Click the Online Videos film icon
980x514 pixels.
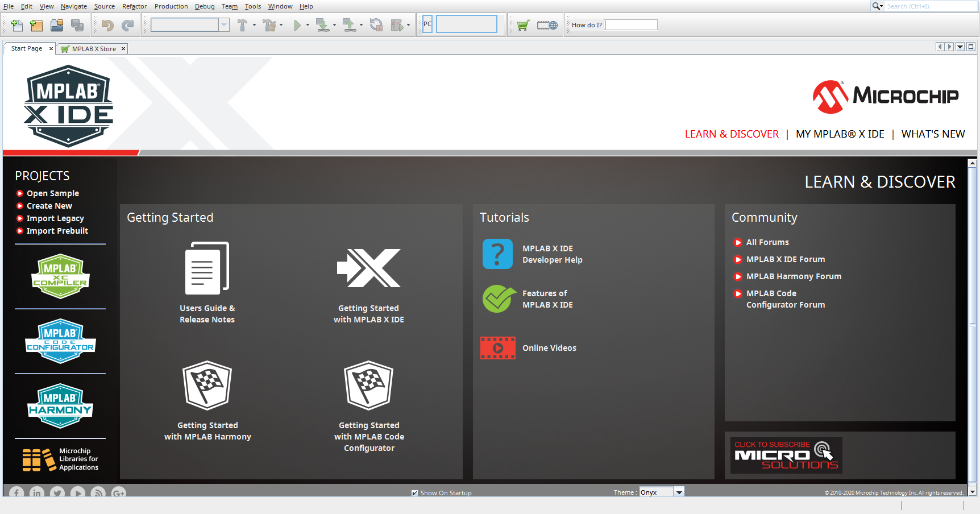[x=498, y=348]
